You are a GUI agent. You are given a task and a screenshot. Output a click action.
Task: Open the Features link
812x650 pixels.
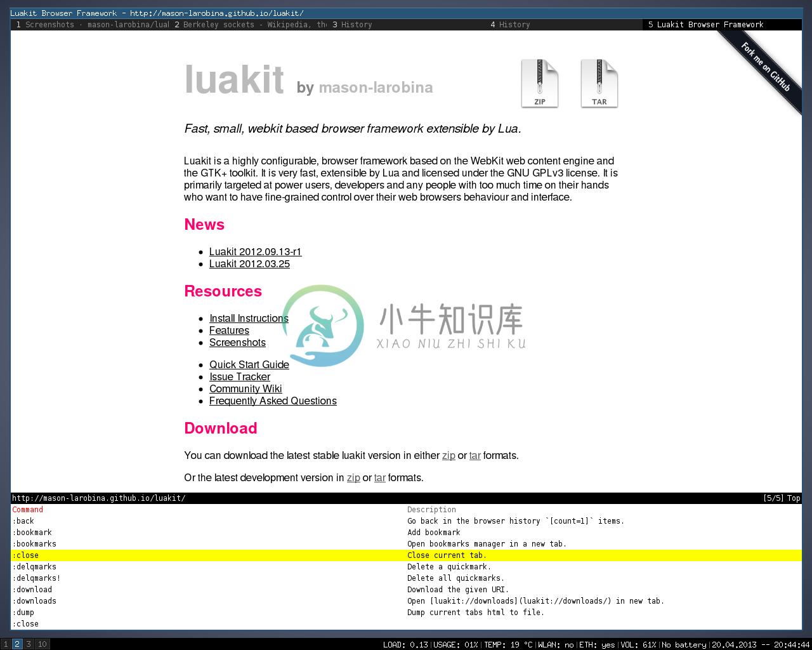pyautogui.click(x=229, y=331)
